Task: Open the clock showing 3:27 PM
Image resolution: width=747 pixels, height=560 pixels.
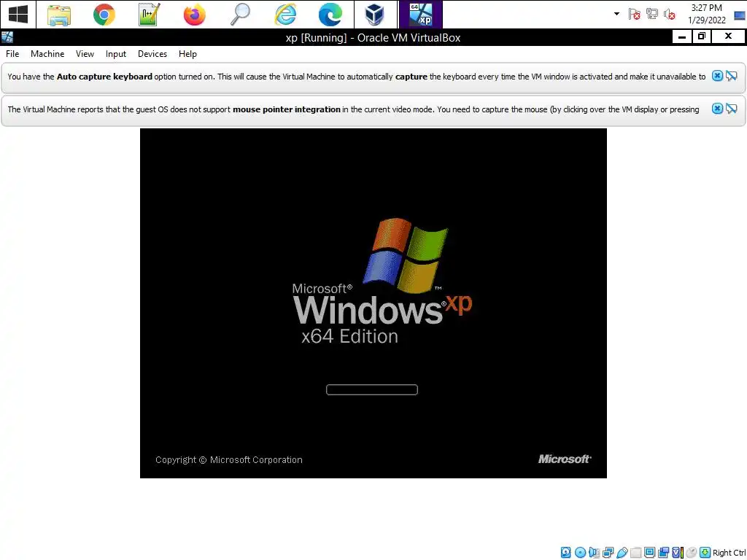Action: 706,14
